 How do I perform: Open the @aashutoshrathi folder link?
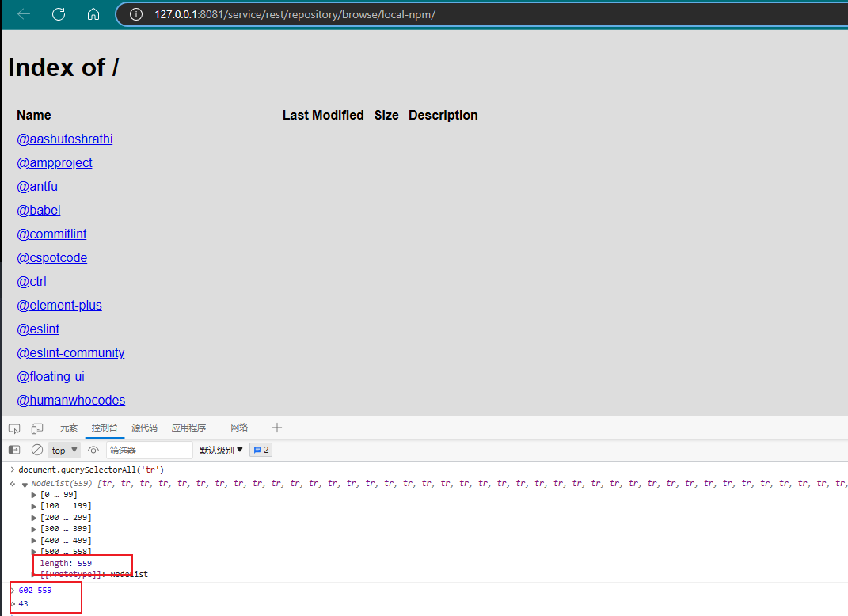[65, 139]
